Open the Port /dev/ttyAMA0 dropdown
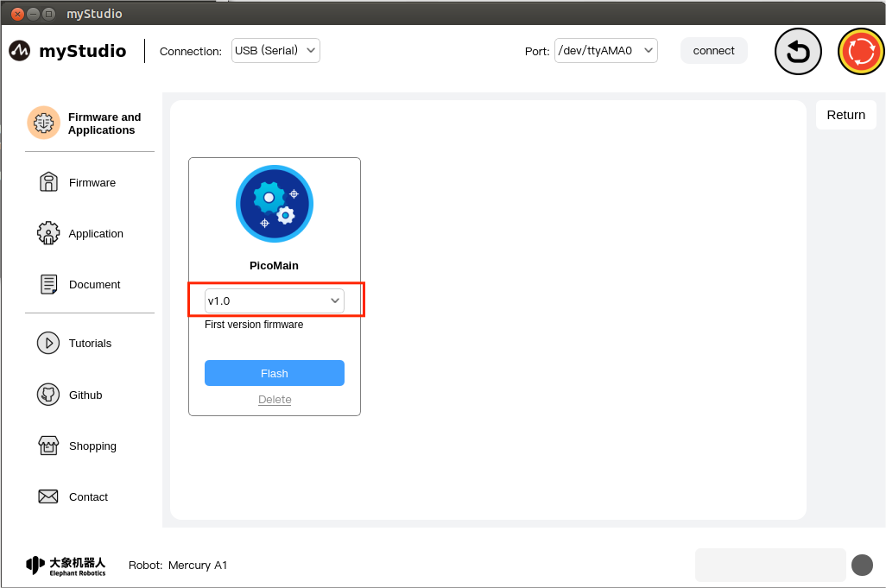Viewport: 886px width, 588px height. tap(605, 51)
